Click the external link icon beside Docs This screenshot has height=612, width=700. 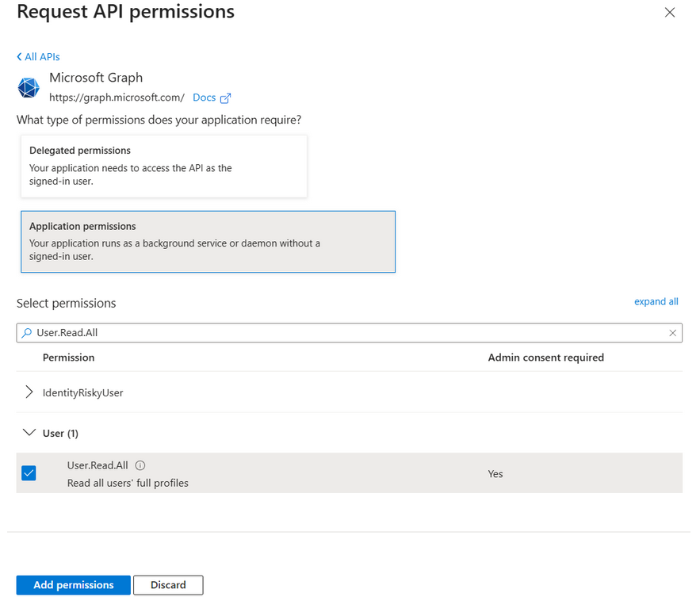point(225,98)
